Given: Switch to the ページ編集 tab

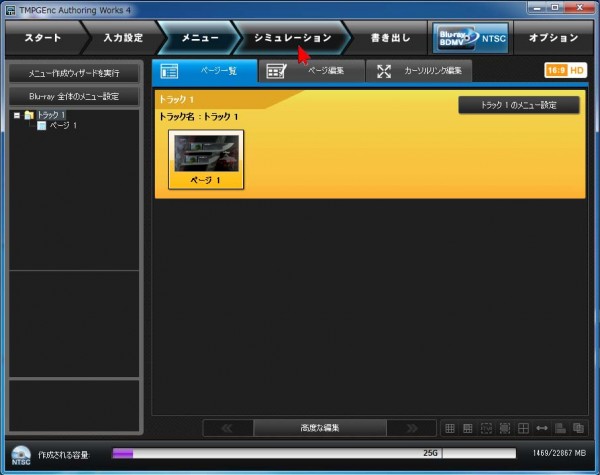Looking at the screenshot, I should tap(311, 71).
